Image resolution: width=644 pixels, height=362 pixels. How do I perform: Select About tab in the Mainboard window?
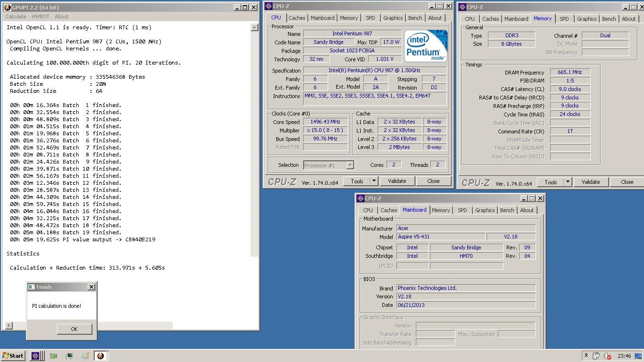[527, 210]
